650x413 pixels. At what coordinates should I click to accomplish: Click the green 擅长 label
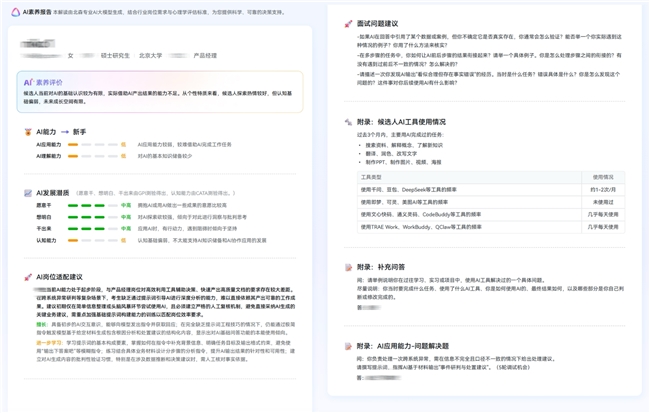(x=42, y=324)
